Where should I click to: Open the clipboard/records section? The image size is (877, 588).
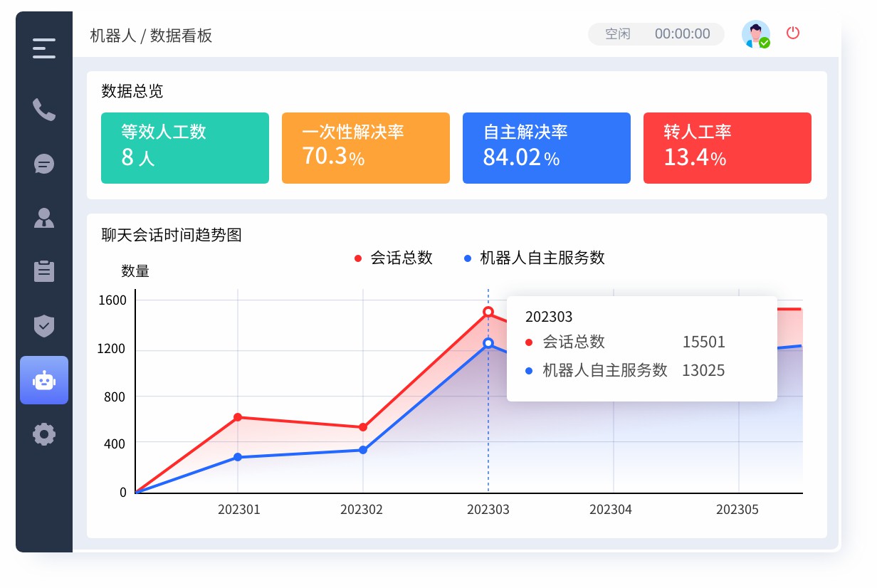[43, 271]
